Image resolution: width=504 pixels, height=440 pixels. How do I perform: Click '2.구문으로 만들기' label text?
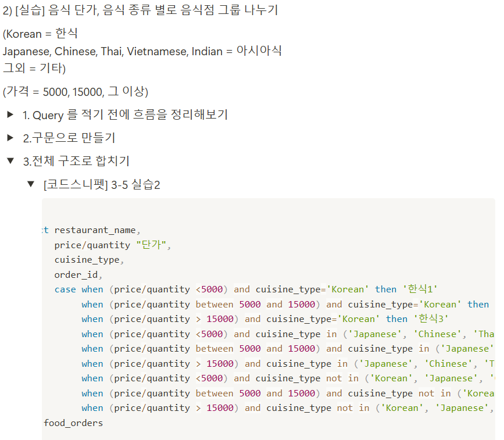pyautogui.click(x=69, y=138)
